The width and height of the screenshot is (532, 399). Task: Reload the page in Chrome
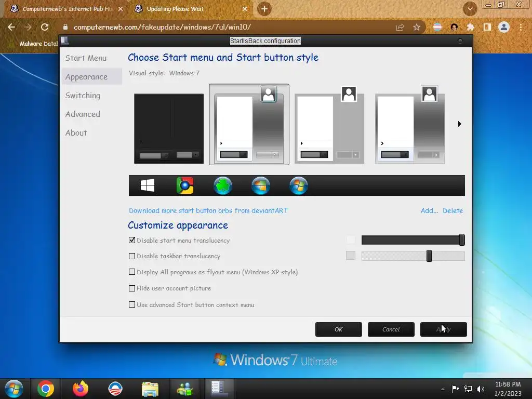click(45, 27)
